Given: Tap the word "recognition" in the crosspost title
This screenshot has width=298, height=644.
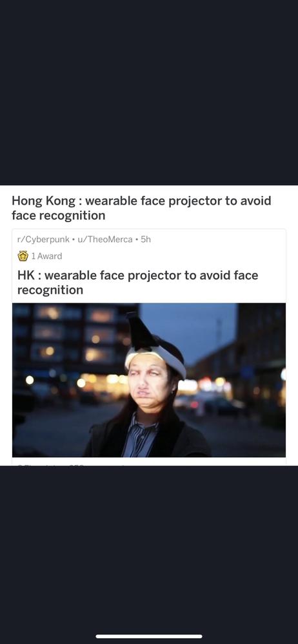Looking at the screenshot, I should tap(50, 290).
